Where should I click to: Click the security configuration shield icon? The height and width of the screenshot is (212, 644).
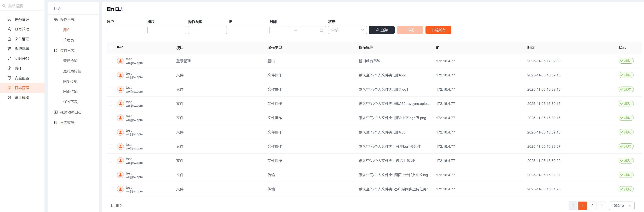tap(9, 78)
